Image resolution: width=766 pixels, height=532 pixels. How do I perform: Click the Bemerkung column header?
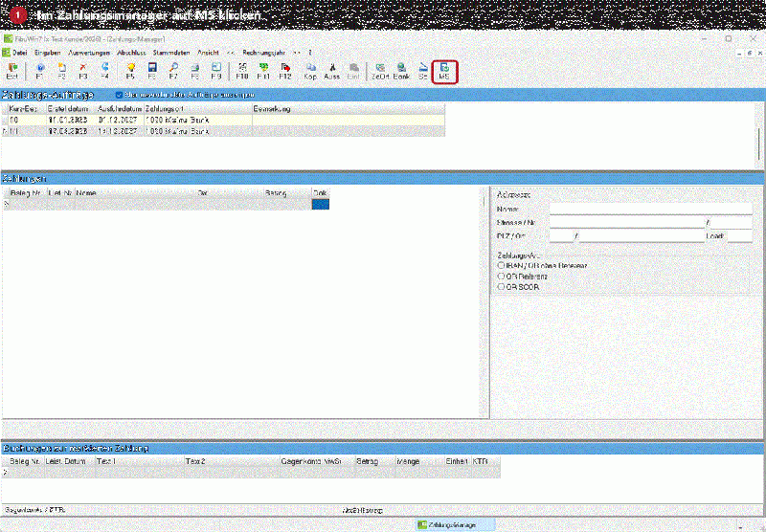point(349,109)
